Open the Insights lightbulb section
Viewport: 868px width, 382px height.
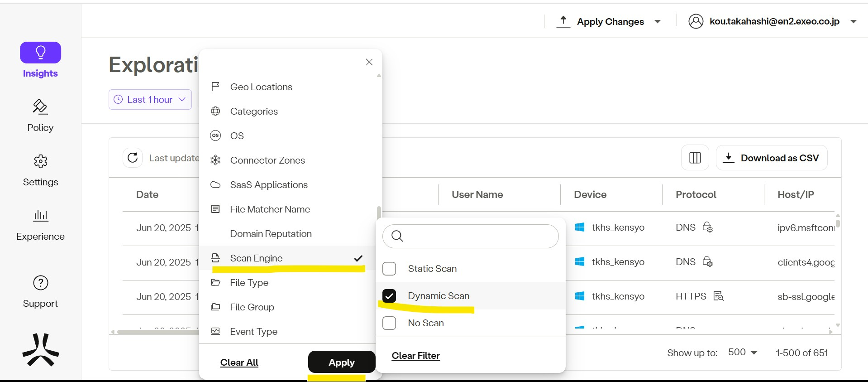coord(40,53)
